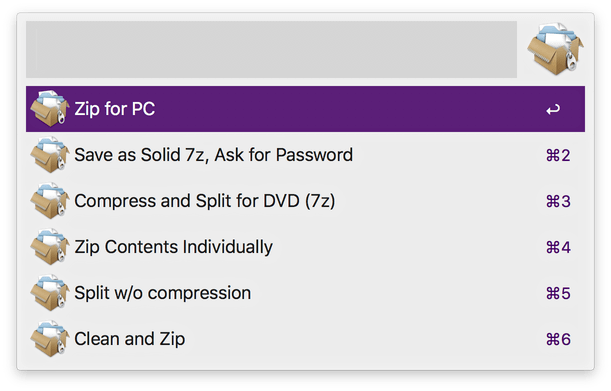Choose Zip Contents Individually

pos(305,247)
